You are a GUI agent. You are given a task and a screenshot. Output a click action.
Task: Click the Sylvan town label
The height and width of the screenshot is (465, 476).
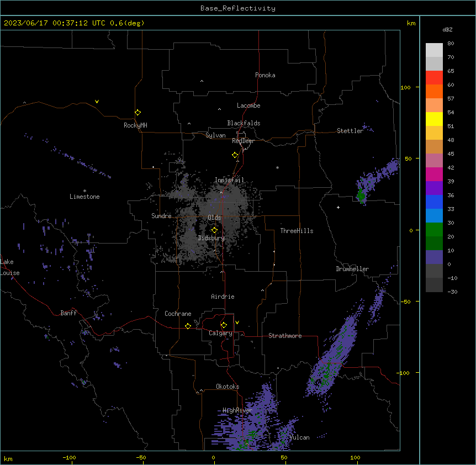tap(215, 135)
